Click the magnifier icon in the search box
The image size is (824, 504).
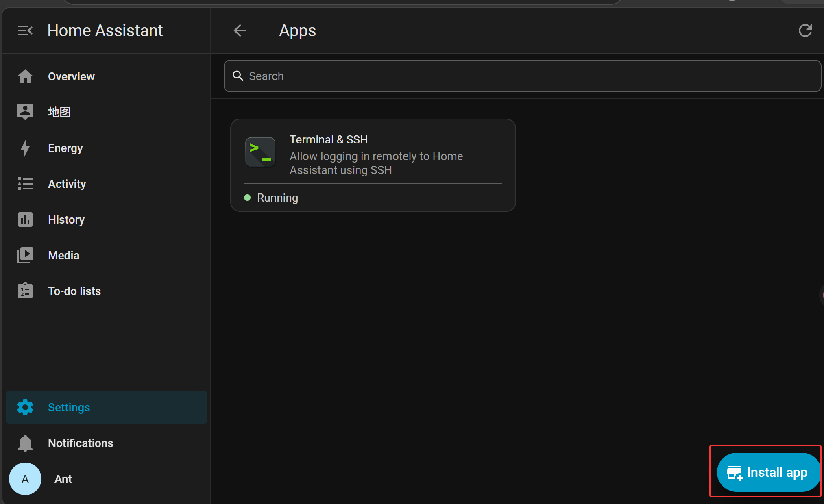[238, 76]
